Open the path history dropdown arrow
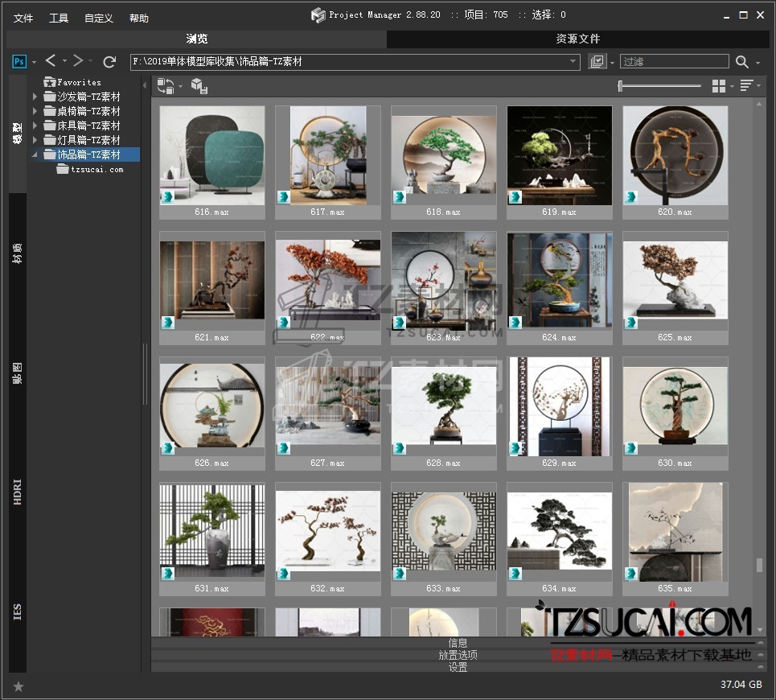The image size is (776, 700). pos(573,62)
